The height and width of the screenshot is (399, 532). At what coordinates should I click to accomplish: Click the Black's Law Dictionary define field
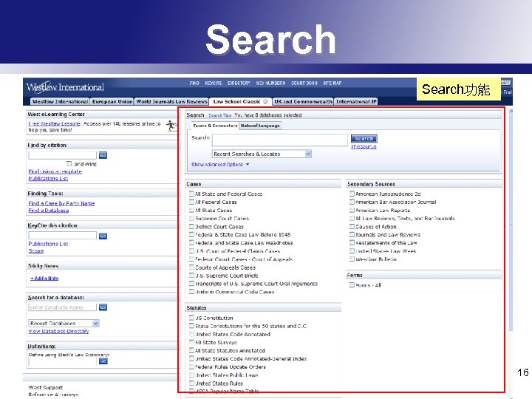point(62,362)
